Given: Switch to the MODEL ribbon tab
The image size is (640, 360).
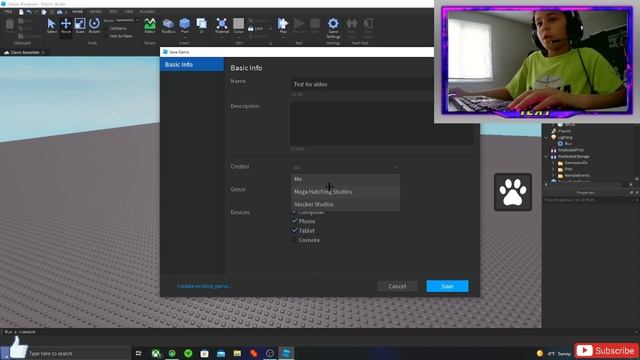Looking at the screenshot, I should pyautogui.click(x=96, y=12).
